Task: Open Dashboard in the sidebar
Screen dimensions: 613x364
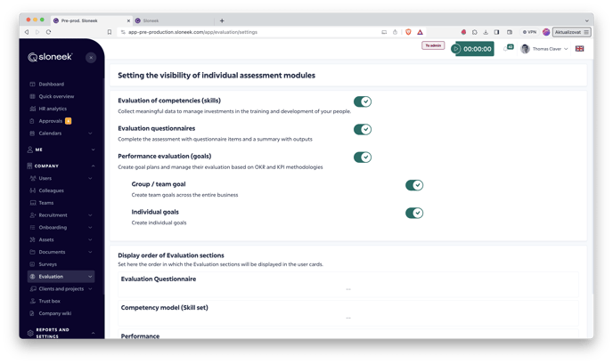Action: point(51,84)
